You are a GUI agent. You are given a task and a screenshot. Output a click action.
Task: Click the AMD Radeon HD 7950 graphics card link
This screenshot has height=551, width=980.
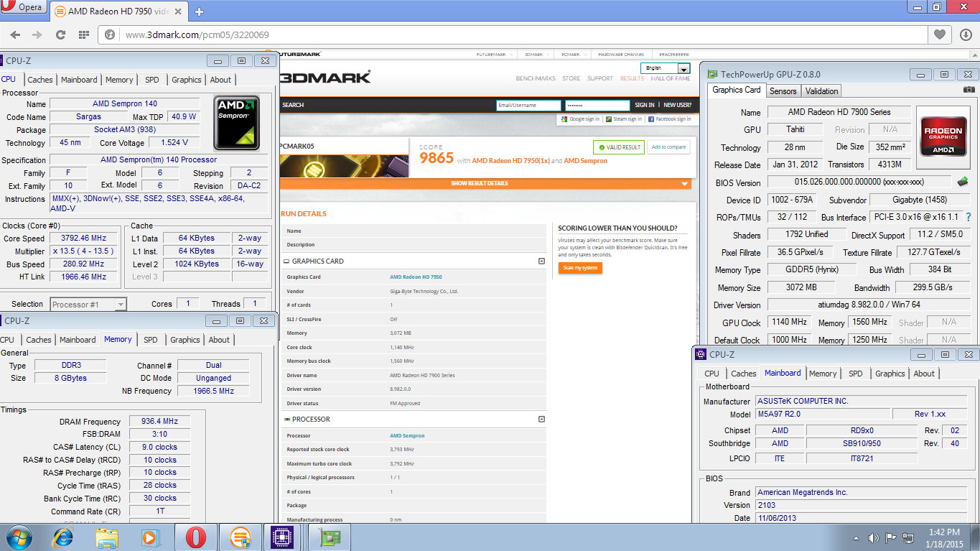point(416,277)
